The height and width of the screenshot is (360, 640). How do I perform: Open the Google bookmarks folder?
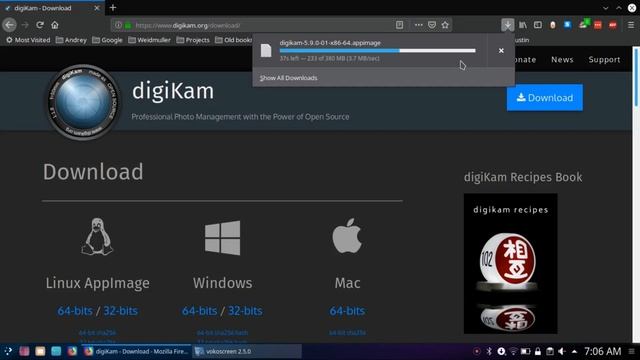(107, 40)
